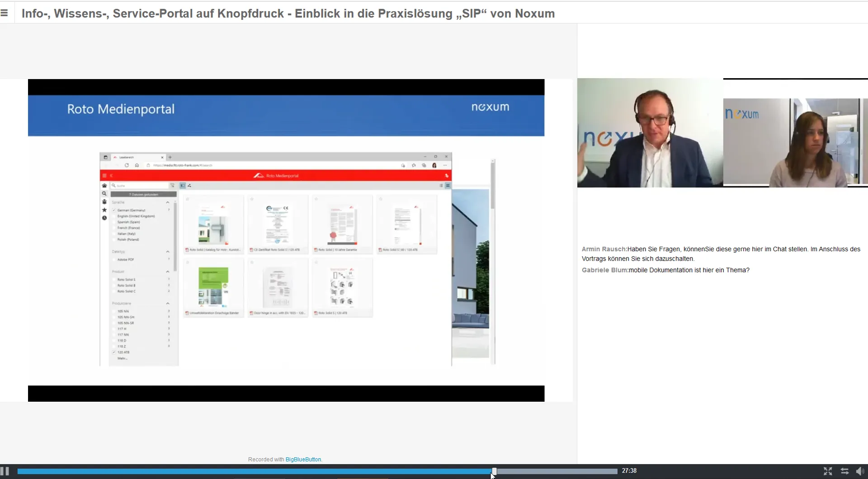Open the CE-Zertifikat Roto Solid S document card
This screenshot has width=868, height=479.
tap(278, 225)
